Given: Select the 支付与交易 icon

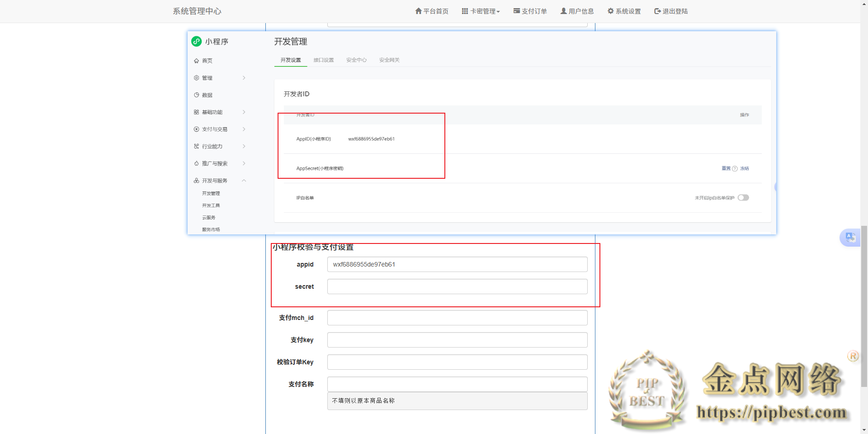Looking at the screenshot, I should coord(196,129).
